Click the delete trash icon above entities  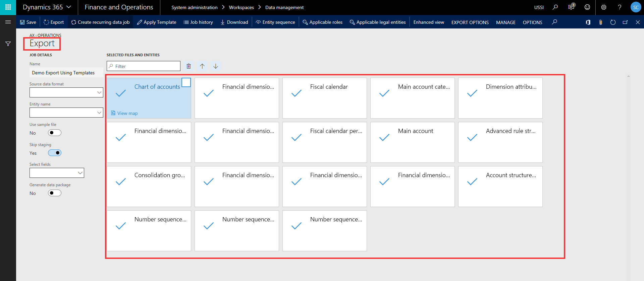(189, 66)
